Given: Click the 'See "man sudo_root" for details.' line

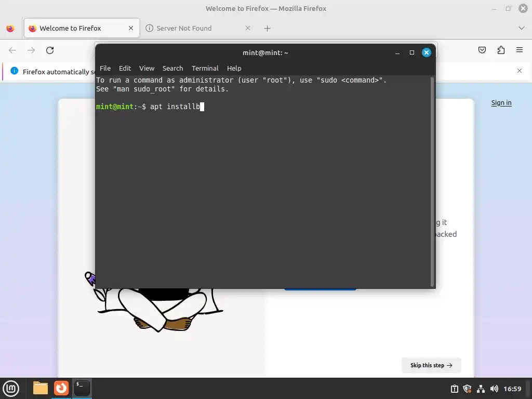Looking at the screenshot, I should (162, 89).
